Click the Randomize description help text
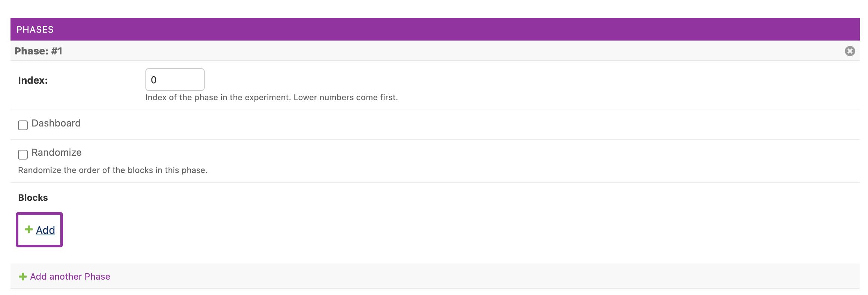Image resolution: width=868 pixels, height=295 pixels. point(112,170)
